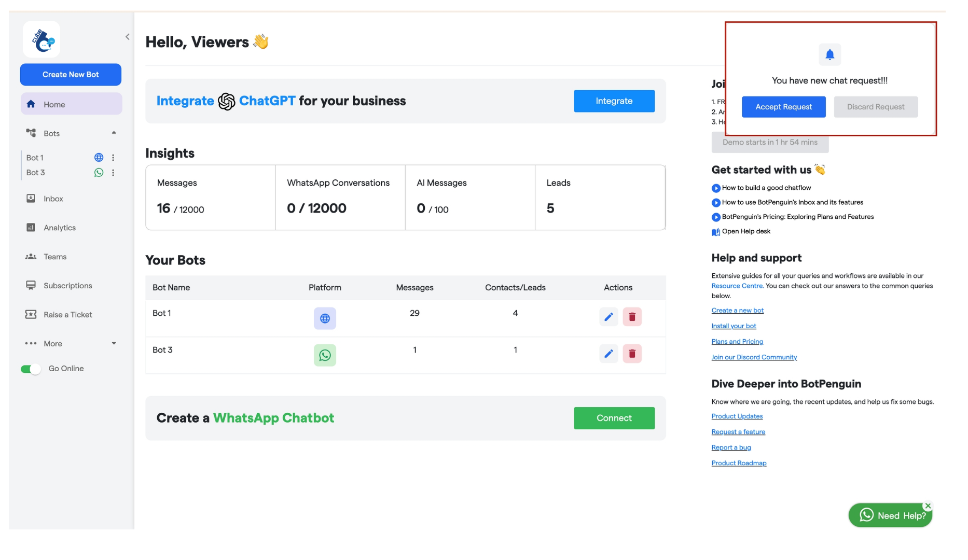Open the Report a bug link
The height and width of the screenshot is (560, 968).
coord(731,447)
